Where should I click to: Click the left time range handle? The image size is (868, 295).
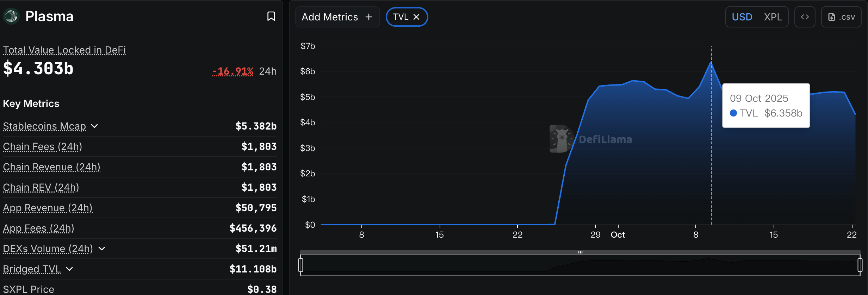[300, 265]
